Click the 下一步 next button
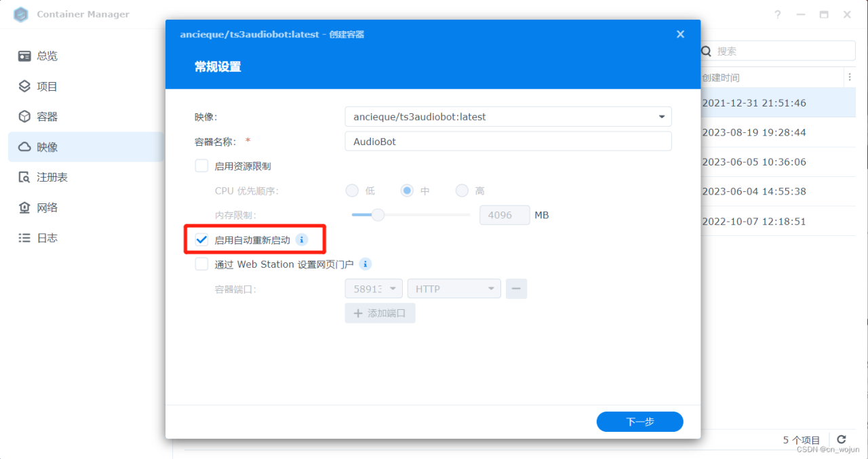Viewport: 868px width, 459px height. point(639,421)
